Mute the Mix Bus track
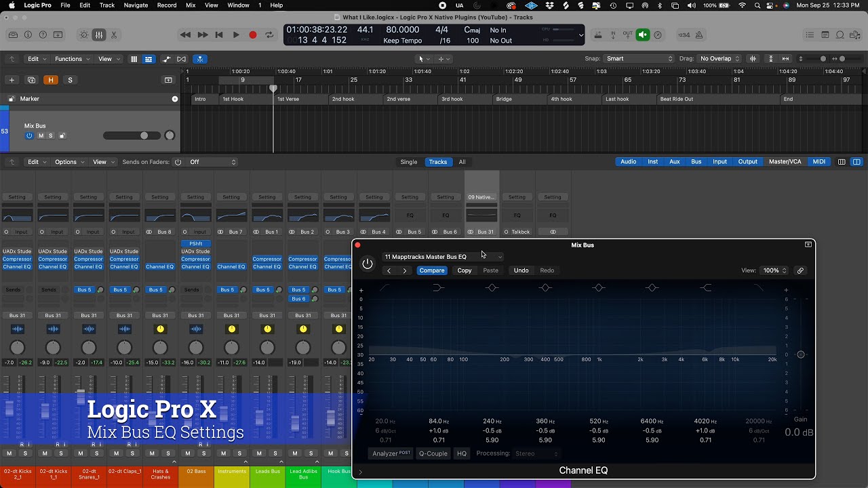 [41, 136]
